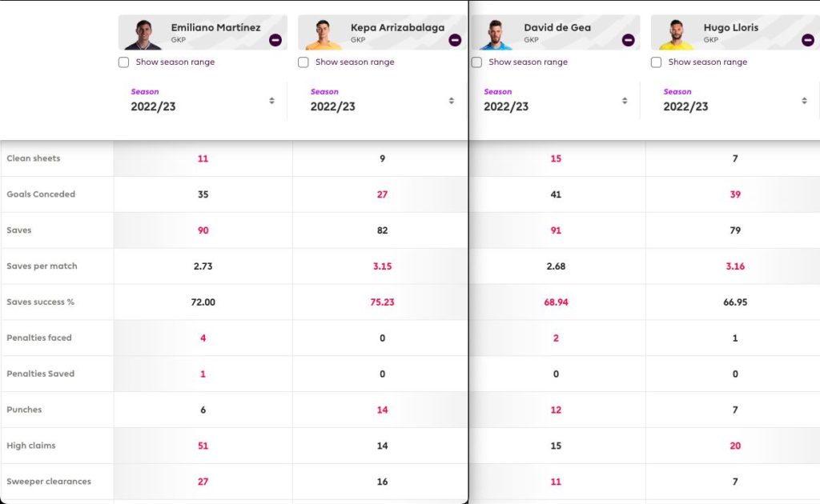Enable season range for Kepa Arrizabalaga
Viewport: 820px width, 504px height.
tap(303, 62)
